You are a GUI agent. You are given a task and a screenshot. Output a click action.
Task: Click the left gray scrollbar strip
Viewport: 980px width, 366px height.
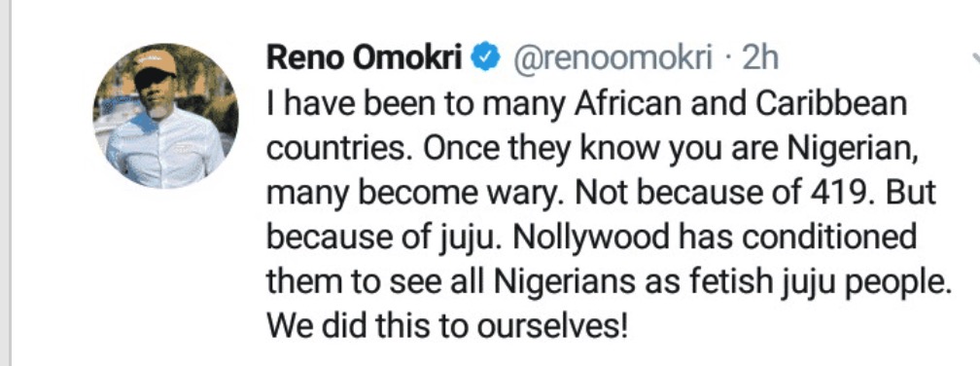coord(5,183)
